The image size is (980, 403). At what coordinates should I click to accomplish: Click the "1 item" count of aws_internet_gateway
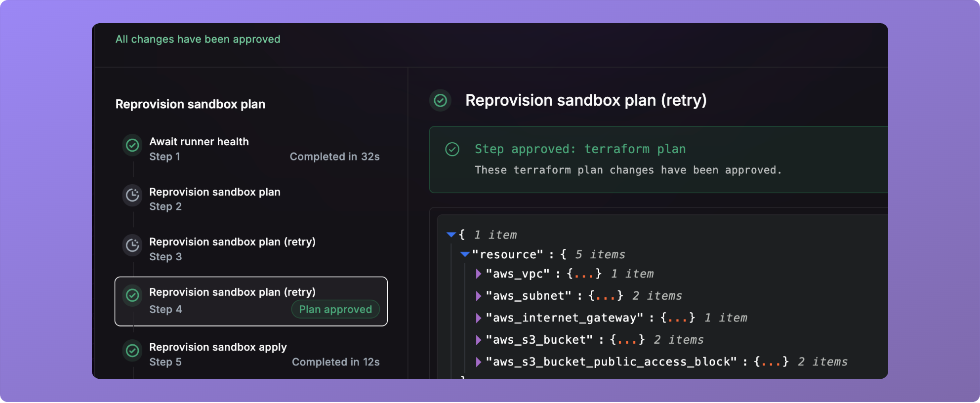pos(726,318)
